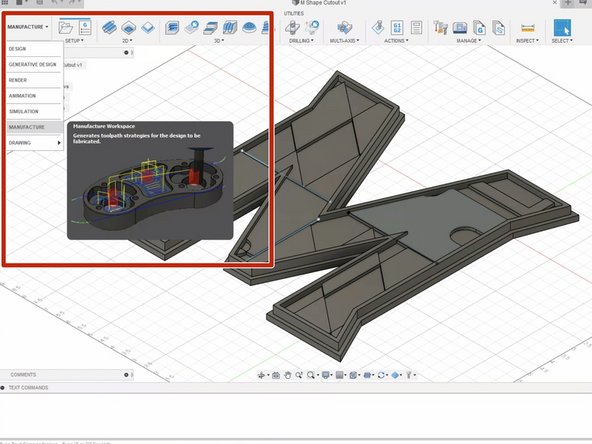The height and width of the screenshot is (444, 592).
Task: Click the Setup Sheet icon
Action: click(416, 28)
